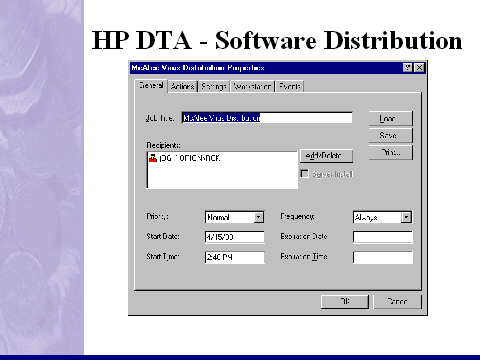Select the red recipient icon in list
The height and width of the screenshot is (360, 480).
153,158
